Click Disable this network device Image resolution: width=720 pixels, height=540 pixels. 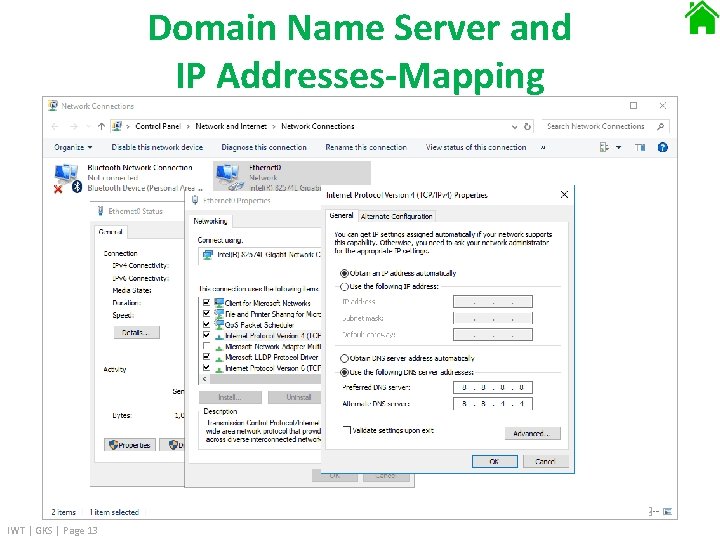click(157, 147)
